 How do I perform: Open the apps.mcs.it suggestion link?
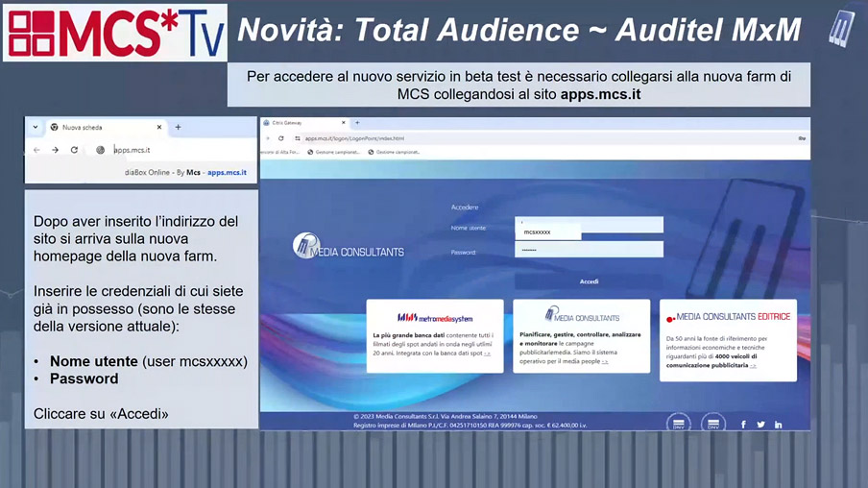tap(227, 172)
